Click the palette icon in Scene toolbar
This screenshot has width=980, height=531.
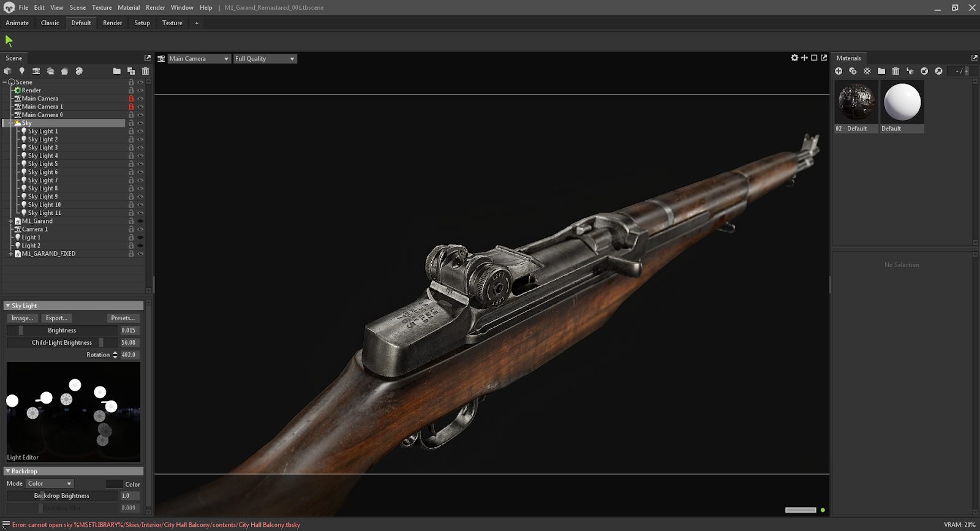(x=79, y=71)
